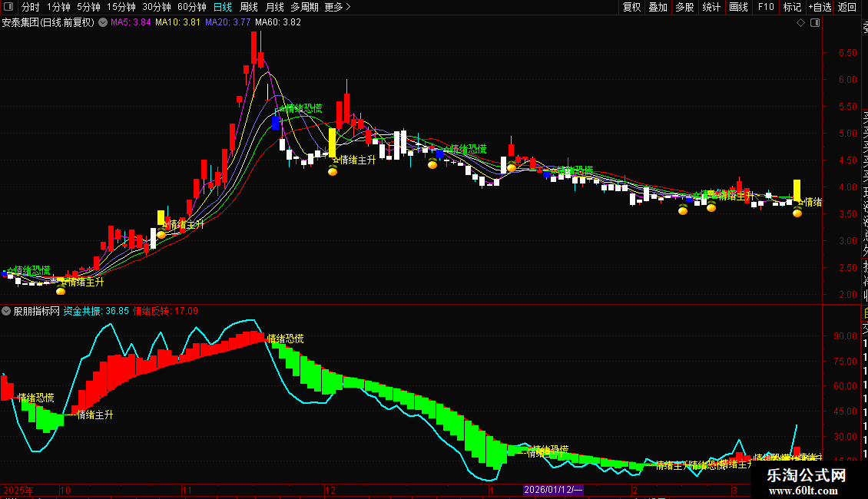Viewport: 868px width, 499px height.
Task: Open the 多股 multi-stock view
Action: click(x=684, y=7)
